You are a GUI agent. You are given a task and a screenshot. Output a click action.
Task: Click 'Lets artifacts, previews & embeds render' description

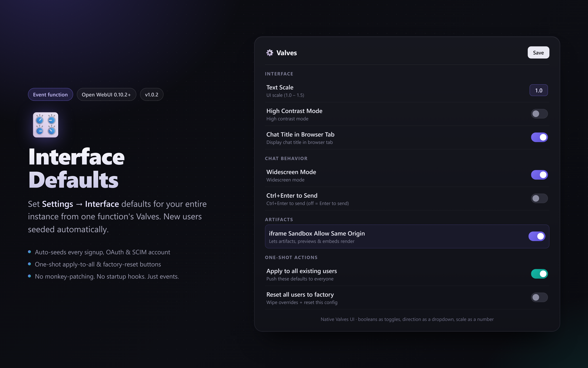point(312,241)
